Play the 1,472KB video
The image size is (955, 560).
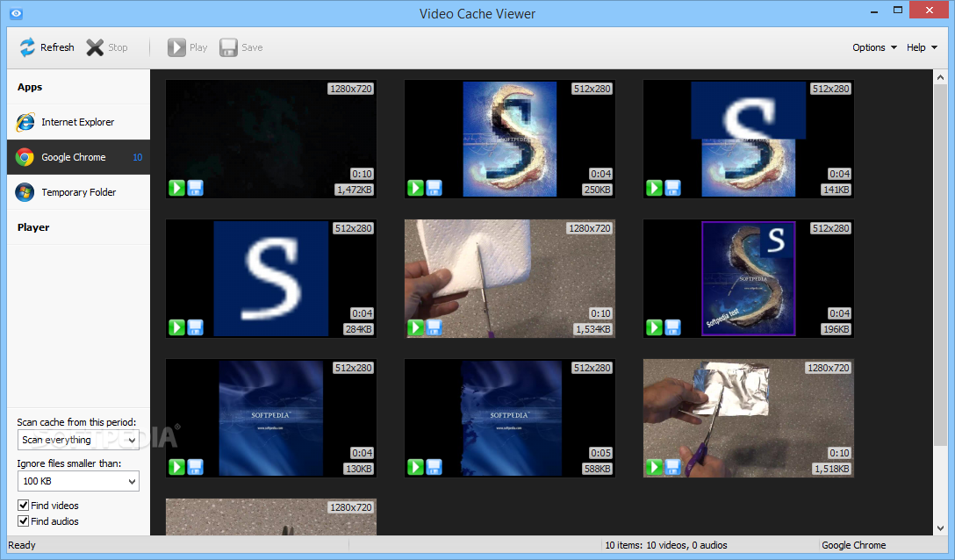[176, 189]
